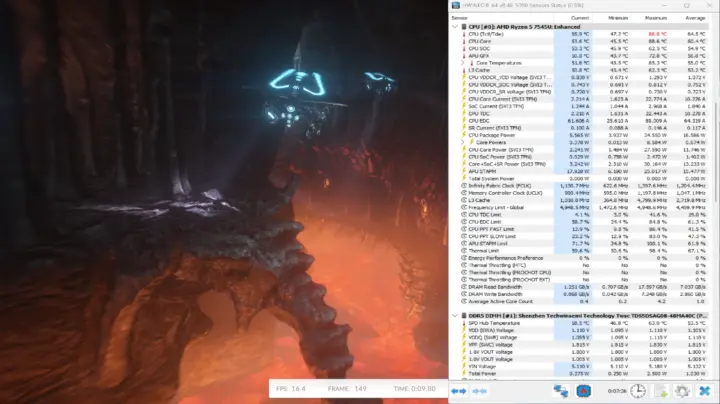The width and height of the screenshot is (720, 404).
Task: Click the Current column header
Action: (x=579, y=18)
